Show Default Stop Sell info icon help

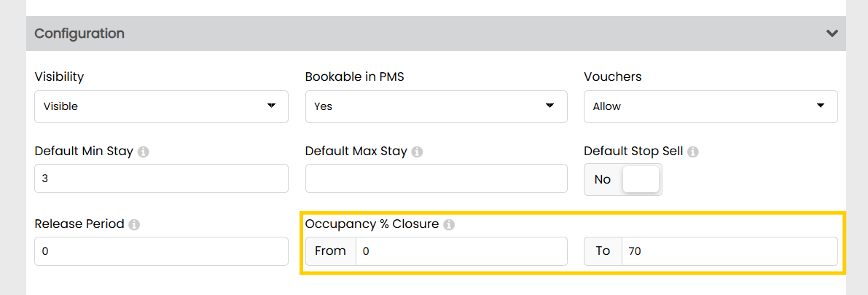pos(692,152)
